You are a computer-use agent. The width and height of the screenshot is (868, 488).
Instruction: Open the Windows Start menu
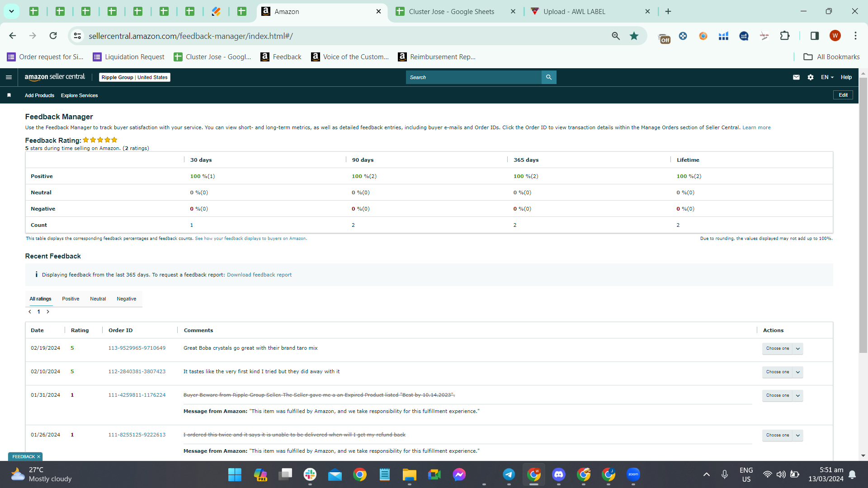(235, 474)
